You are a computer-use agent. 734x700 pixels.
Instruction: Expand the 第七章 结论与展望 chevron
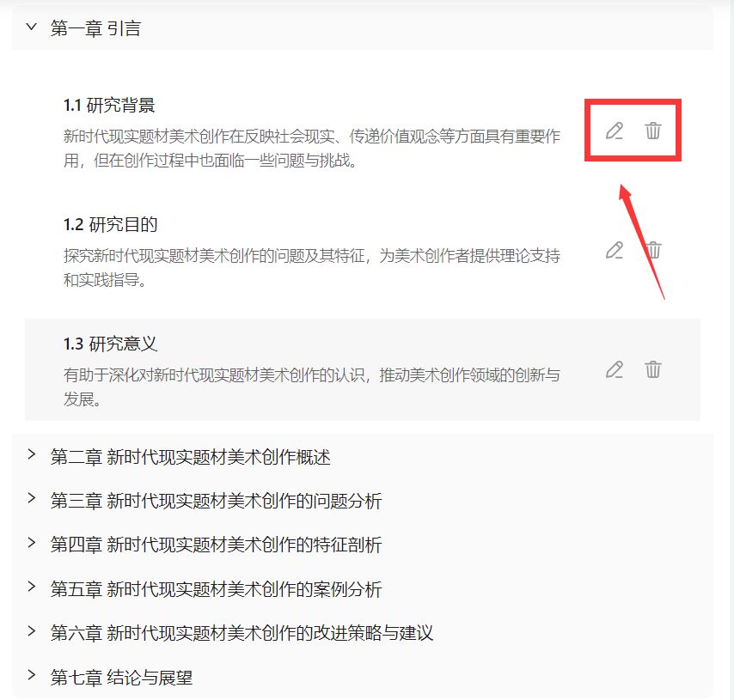click(x=31, y=675)
